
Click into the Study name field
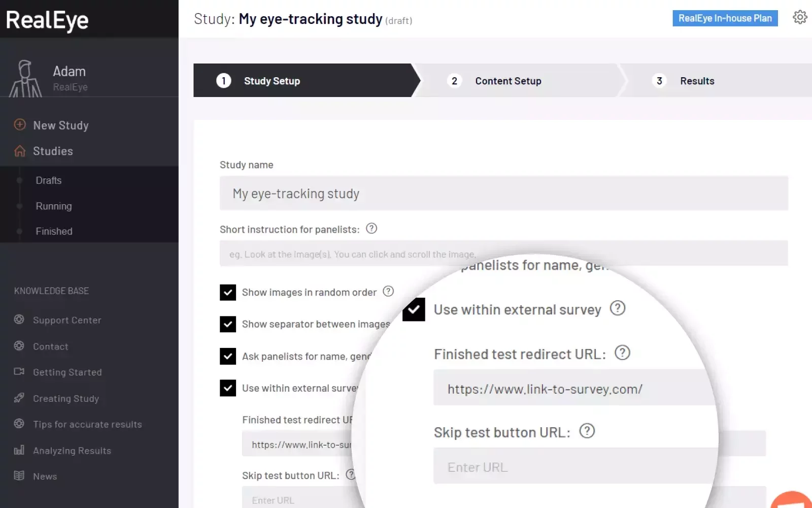click(503, 194)
